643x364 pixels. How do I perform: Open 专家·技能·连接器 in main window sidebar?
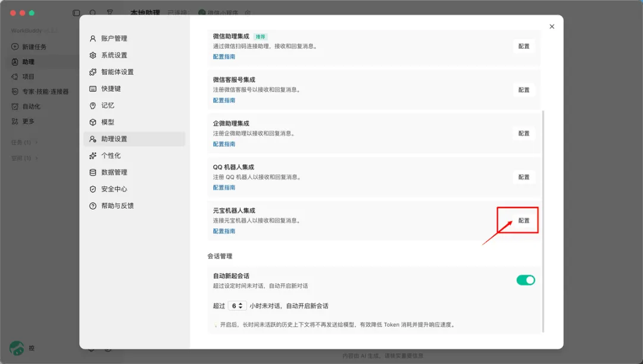click(x=40, y=92)
